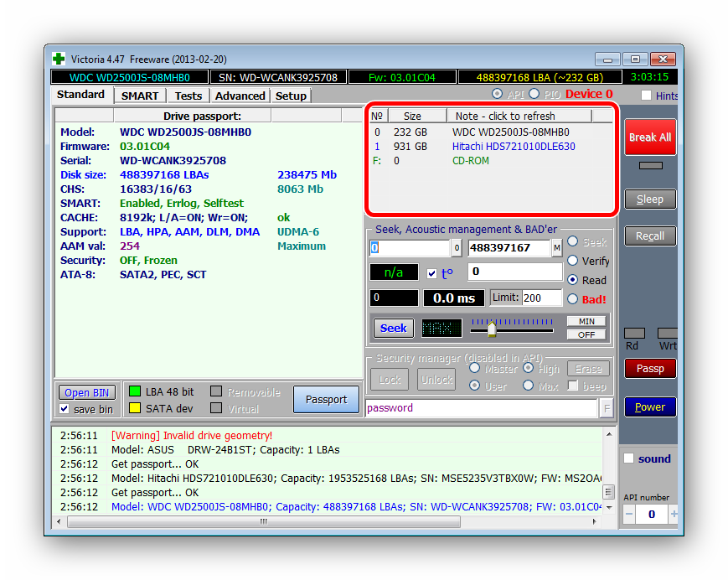Toggle the save bin checkbox
Image resolution: width=728 pixels, height=580 pixels.
[65, 409]
